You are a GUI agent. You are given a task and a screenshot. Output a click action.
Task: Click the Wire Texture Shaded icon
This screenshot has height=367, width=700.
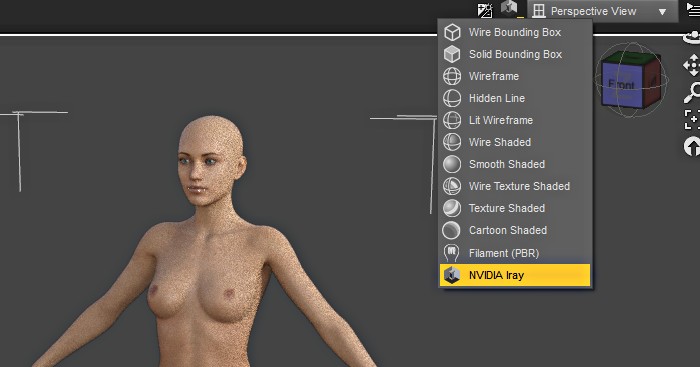point(452,186)
